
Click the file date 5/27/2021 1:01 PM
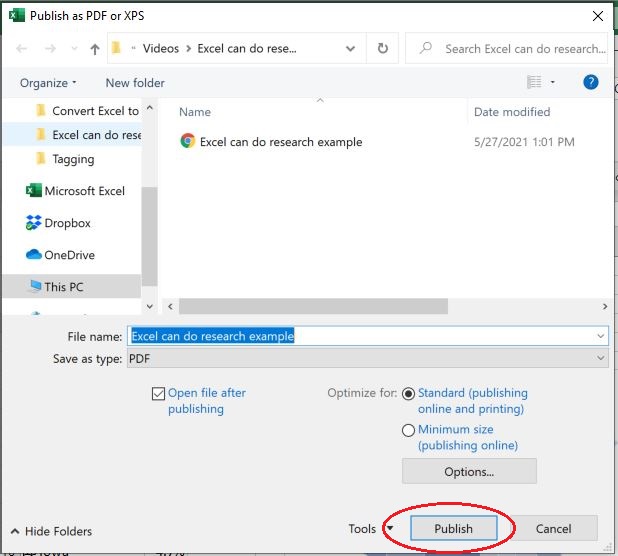[x=524, y=142]
